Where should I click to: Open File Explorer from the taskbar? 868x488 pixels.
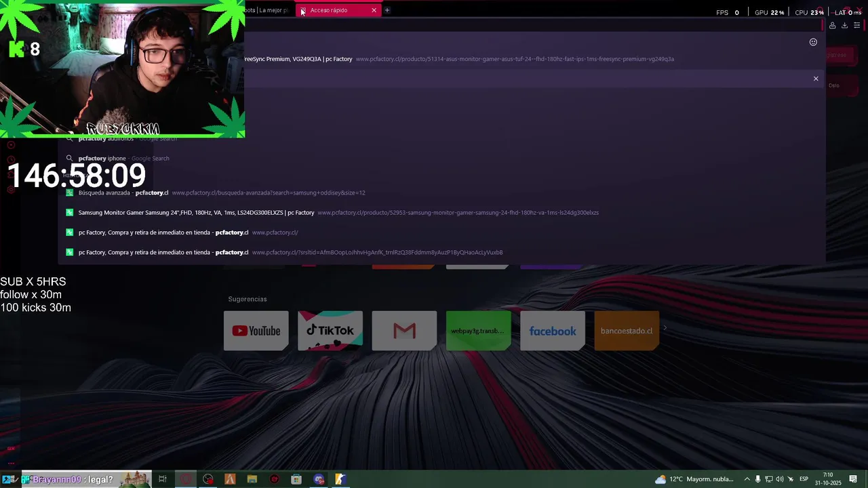coord(252,479)
